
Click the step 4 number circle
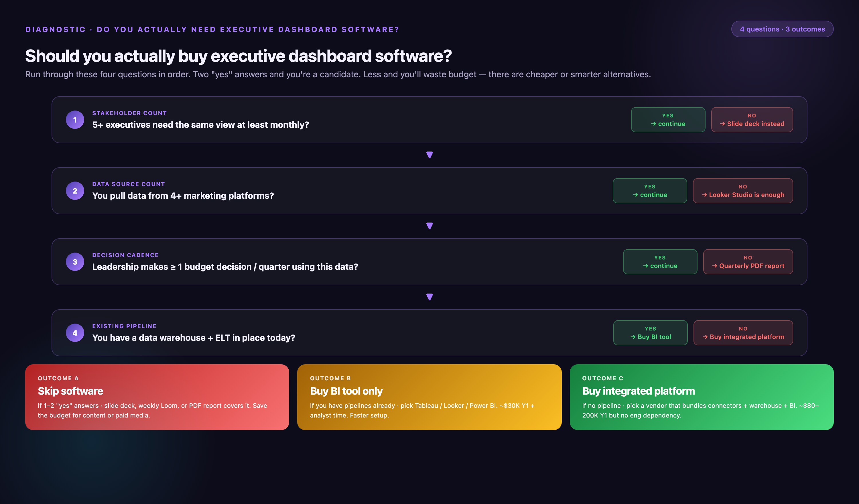pos(75,332)
